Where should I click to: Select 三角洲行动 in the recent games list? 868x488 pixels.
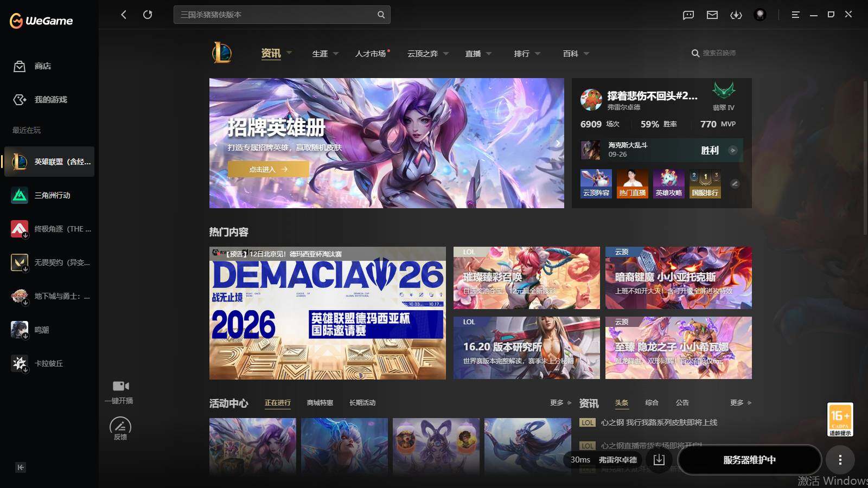click(49, 195)
